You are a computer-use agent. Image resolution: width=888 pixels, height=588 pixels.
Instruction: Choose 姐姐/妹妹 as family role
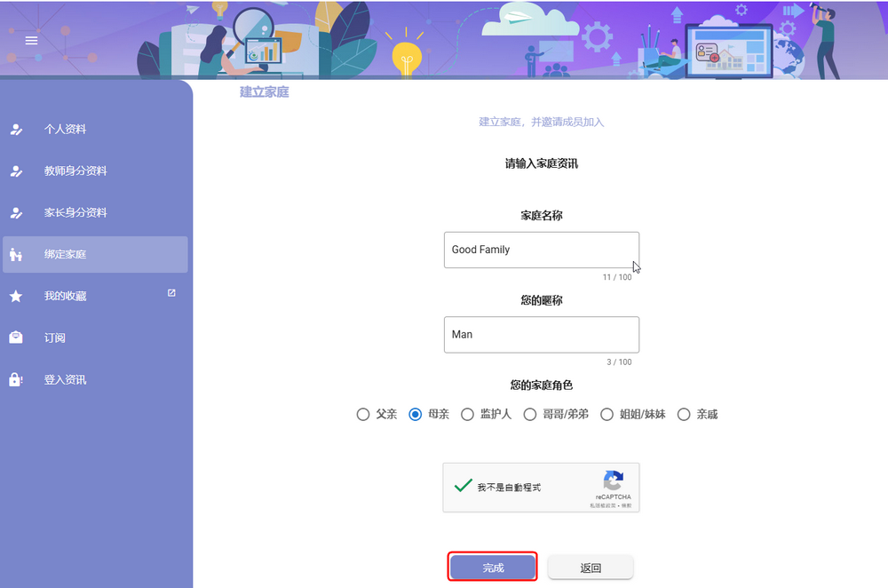(607, 414)
